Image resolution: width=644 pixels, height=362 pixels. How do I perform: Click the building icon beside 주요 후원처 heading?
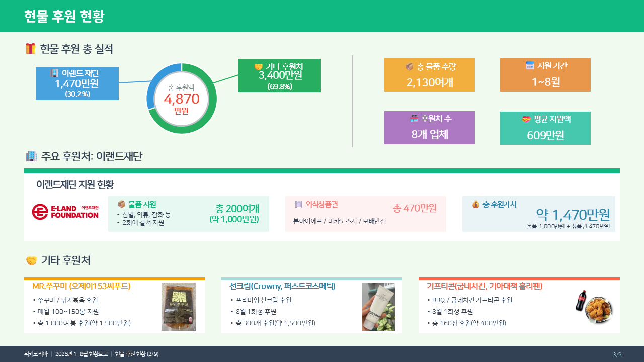(x=31, y=156)
